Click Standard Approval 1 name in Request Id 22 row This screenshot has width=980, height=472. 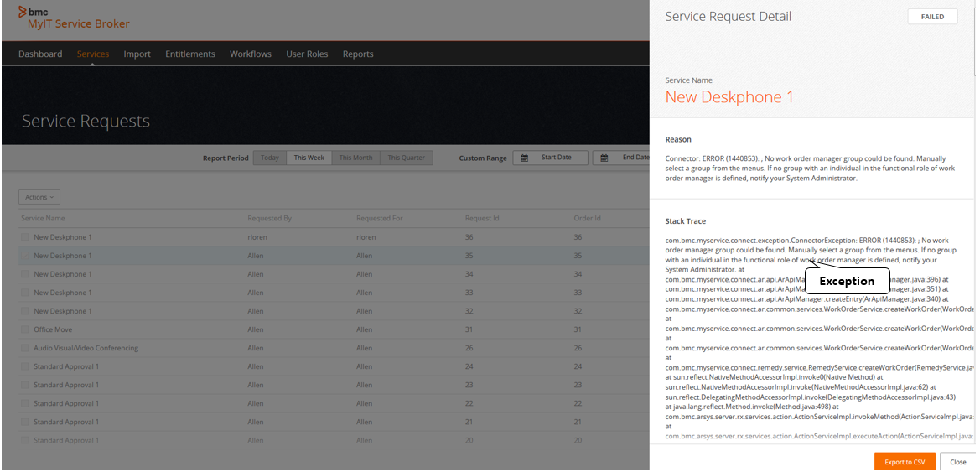[66, 403]
